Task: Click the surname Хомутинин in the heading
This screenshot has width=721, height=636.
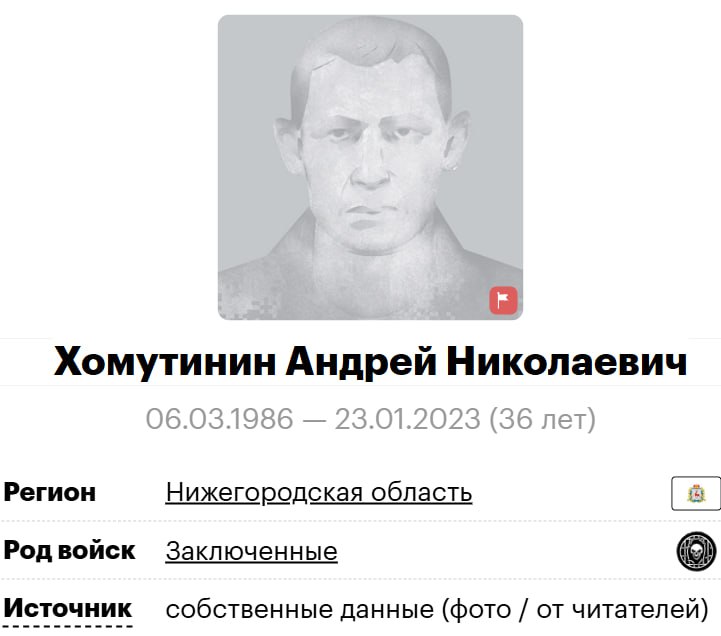Action: coord(165,362)
